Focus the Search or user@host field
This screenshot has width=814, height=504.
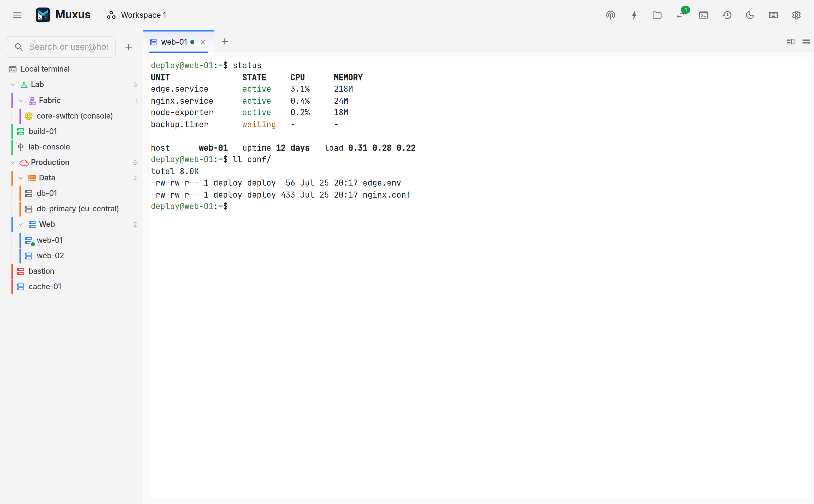(61, 47)
